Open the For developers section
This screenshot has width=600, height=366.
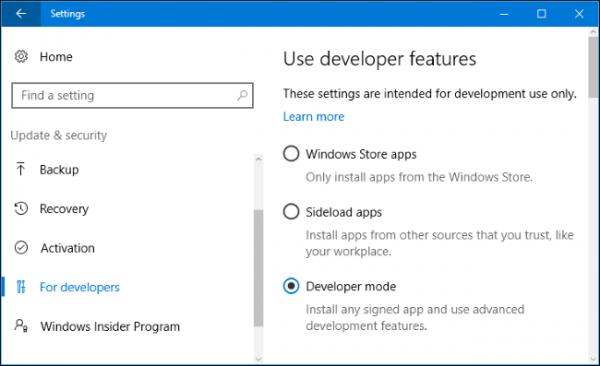(x=80, y=287)
